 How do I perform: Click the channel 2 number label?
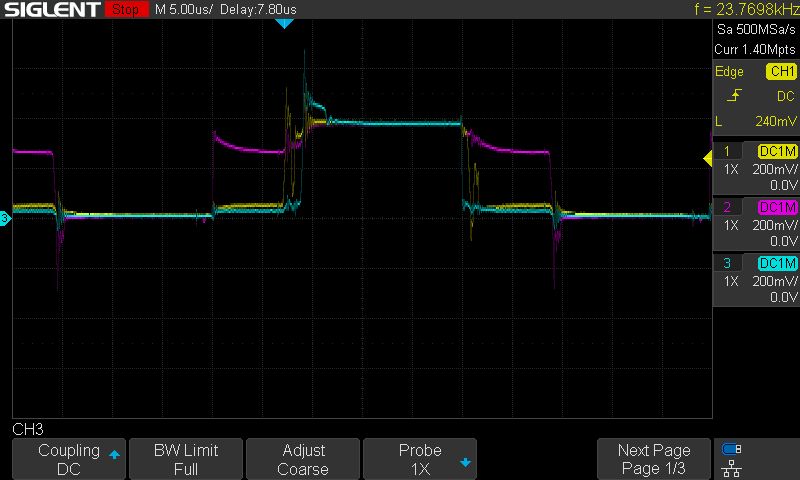pyautogui.click(x=727, y=208)
